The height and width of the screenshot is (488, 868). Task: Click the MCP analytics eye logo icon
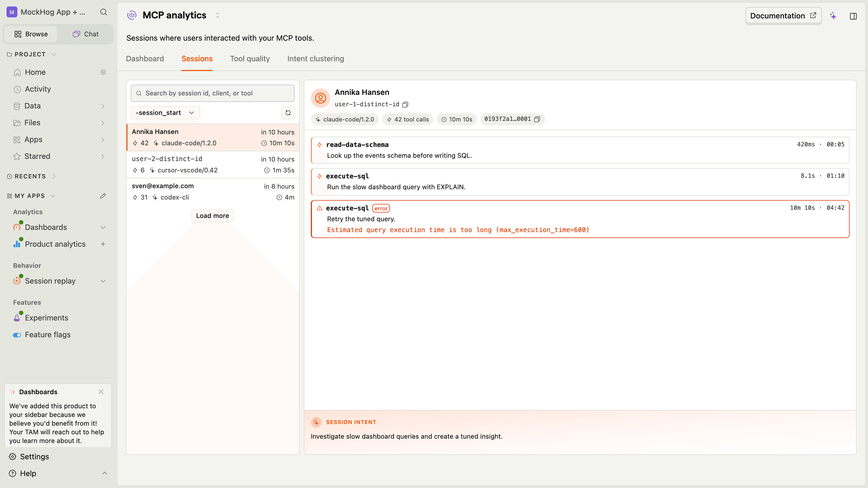coord(132,15)
